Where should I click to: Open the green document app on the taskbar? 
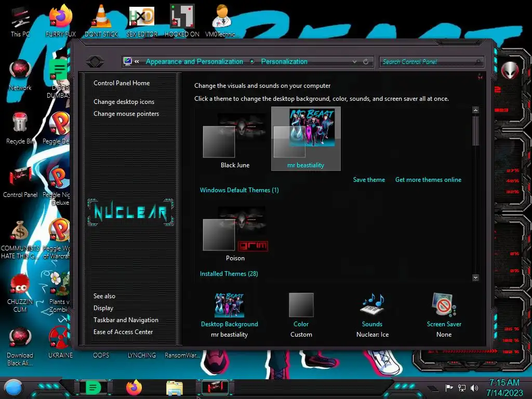[92, 388]
